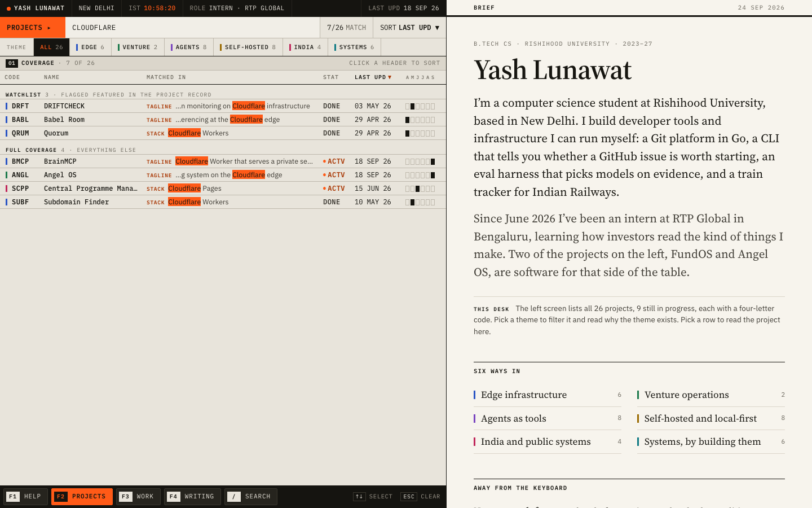Click the 7/26 MATCH counter

pos(346,28)
